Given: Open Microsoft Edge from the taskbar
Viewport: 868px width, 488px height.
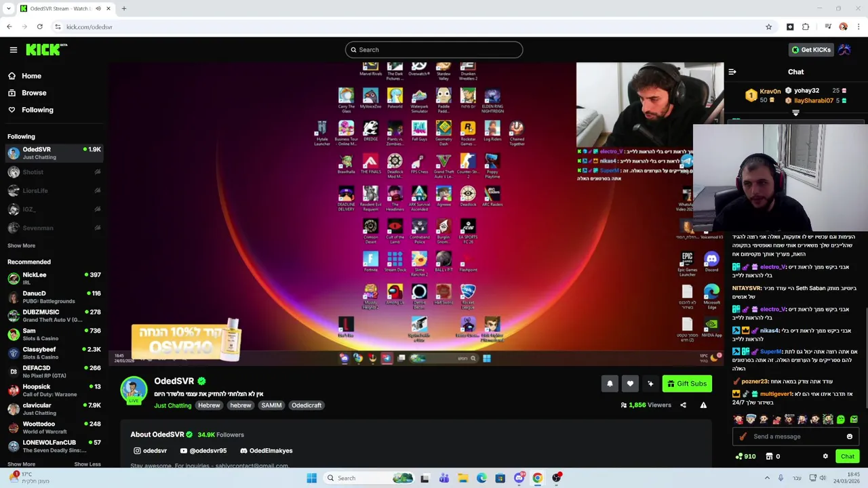Looking at the screenshot, I should 481,478.
